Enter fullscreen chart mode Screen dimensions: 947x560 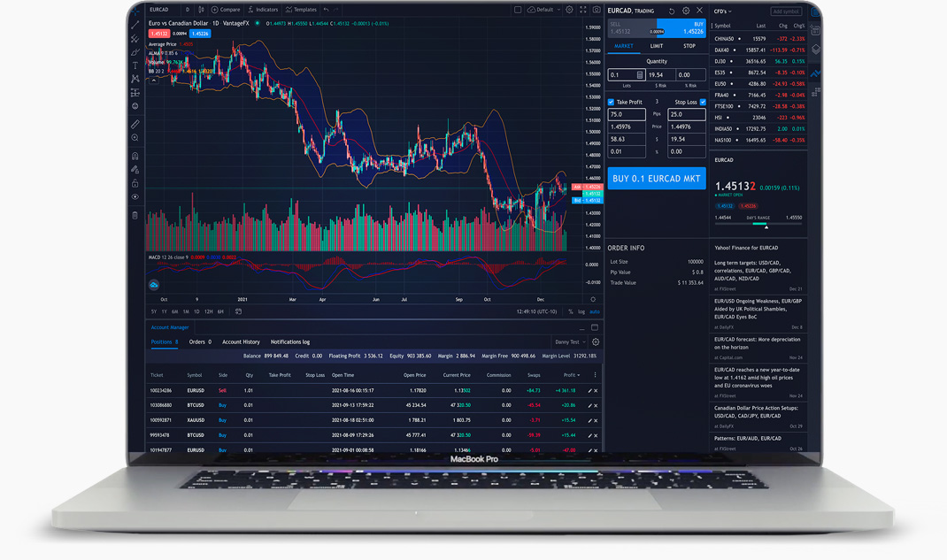tap(582, 10)
